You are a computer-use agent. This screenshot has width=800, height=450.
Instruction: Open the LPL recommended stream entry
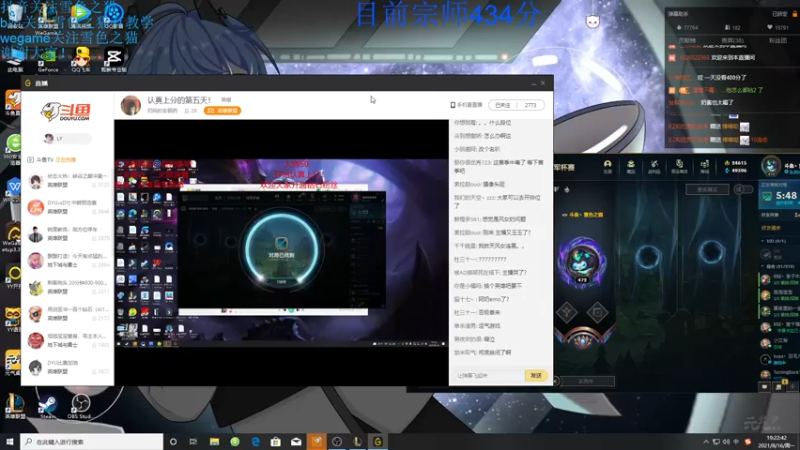[68, 207]
